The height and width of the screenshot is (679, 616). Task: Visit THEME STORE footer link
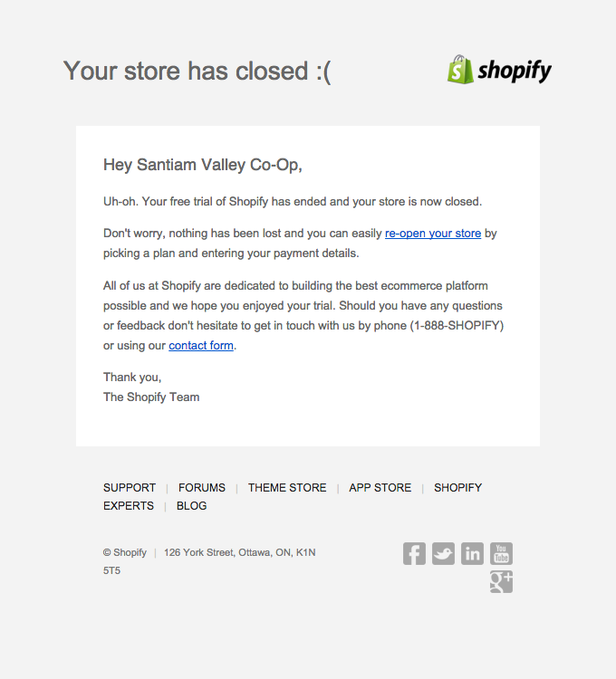click(287, 488)
